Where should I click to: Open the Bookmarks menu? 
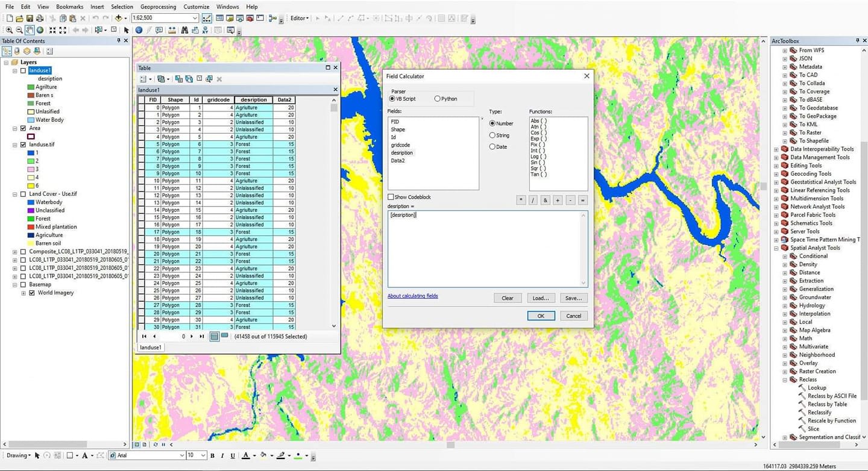69,7
